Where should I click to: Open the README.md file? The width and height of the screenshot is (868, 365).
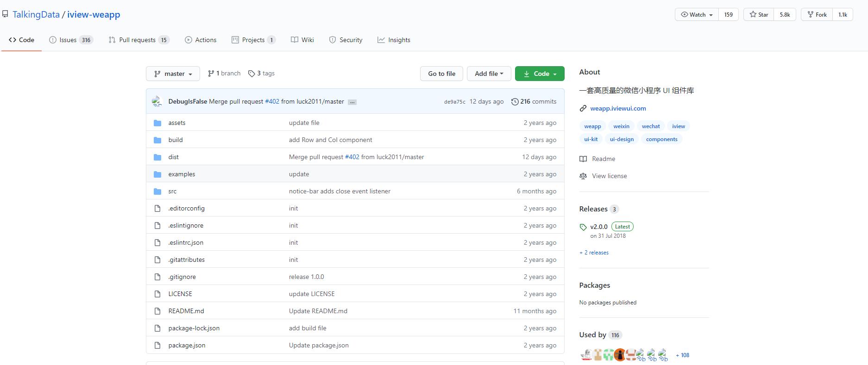click(186, 311)
